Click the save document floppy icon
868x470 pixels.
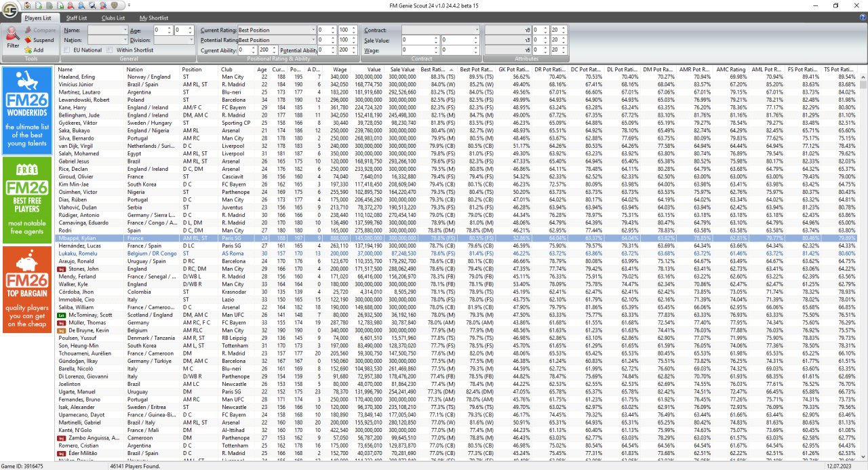(x=60, y=5)
